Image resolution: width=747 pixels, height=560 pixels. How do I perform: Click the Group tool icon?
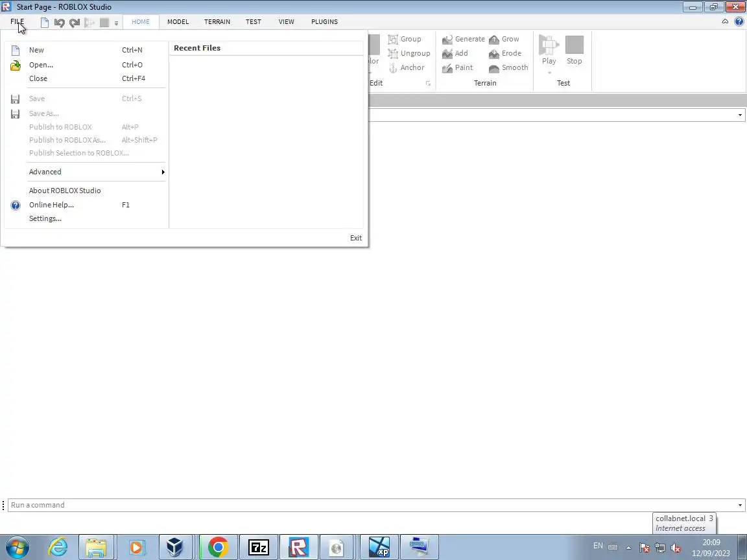coord(393,39)
